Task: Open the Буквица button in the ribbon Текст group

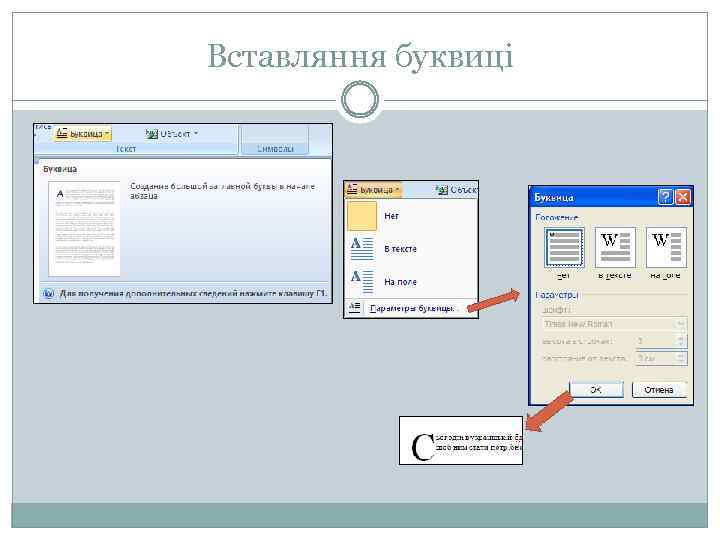Action: pos(83,134)
